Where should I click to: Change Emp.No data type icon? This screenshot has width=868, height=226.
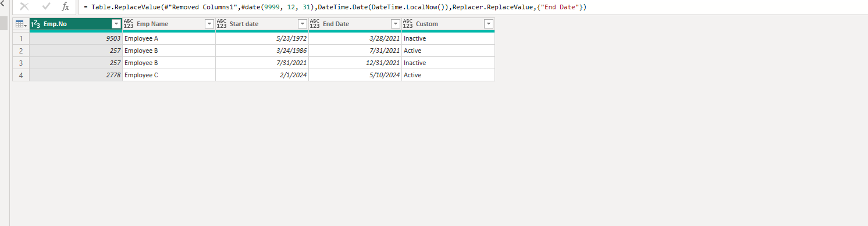click(35, 24)
